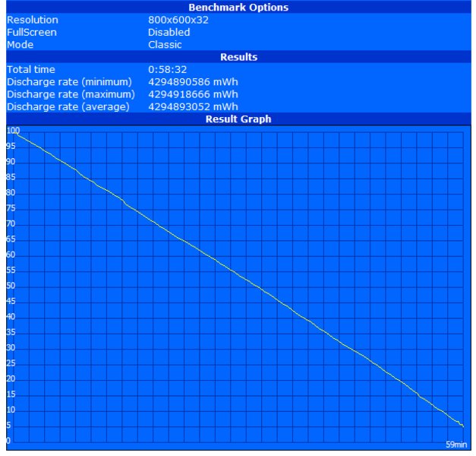
Task: Click the 90 axis label on graph
Action: click(x=11, y=162)
